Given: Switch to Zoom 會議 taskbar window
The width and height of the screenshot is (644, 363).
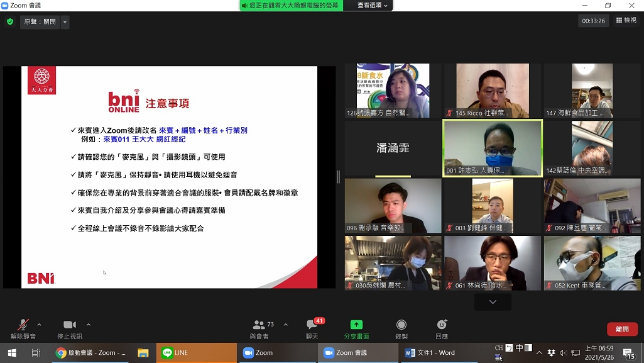Looking at the screenshot, I should (358, 353).
